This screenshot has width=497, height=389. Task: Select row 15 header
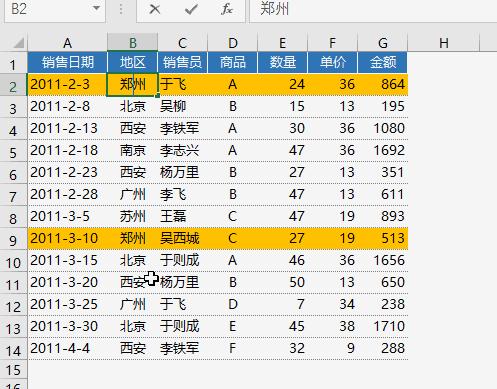pyautogui.click(x=13, y=370)
